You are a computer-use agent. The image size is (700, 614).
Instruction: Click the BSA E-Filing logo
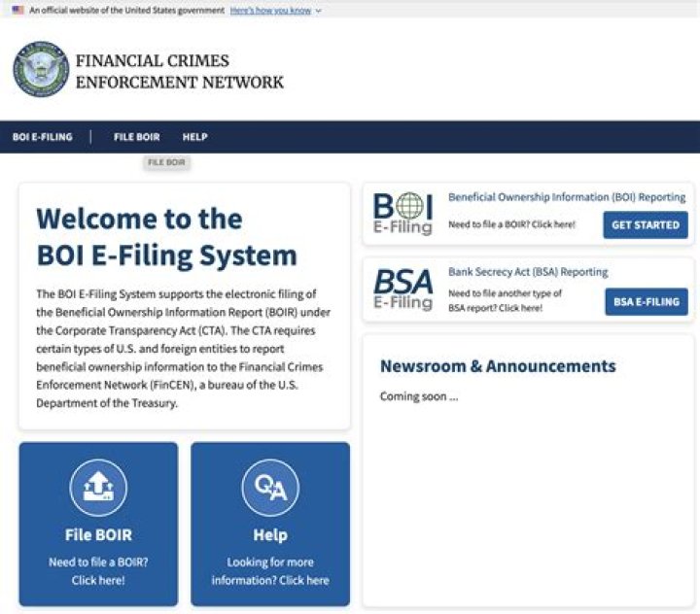point(403,290)
